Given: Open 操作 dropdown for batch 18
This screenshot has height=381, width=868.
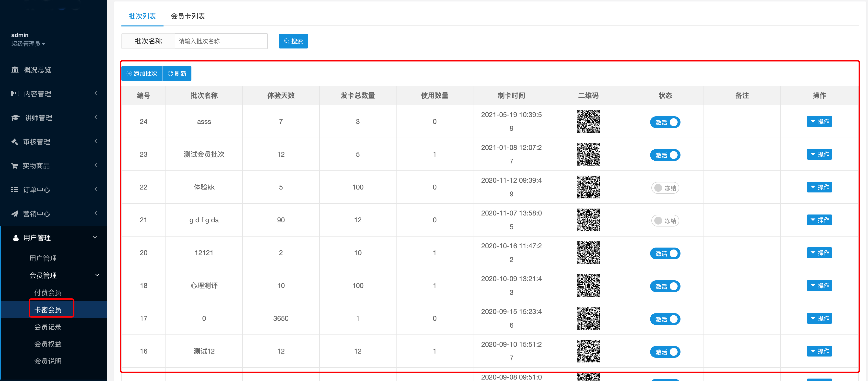Looking at the screenshot, I should coord(819,285).
